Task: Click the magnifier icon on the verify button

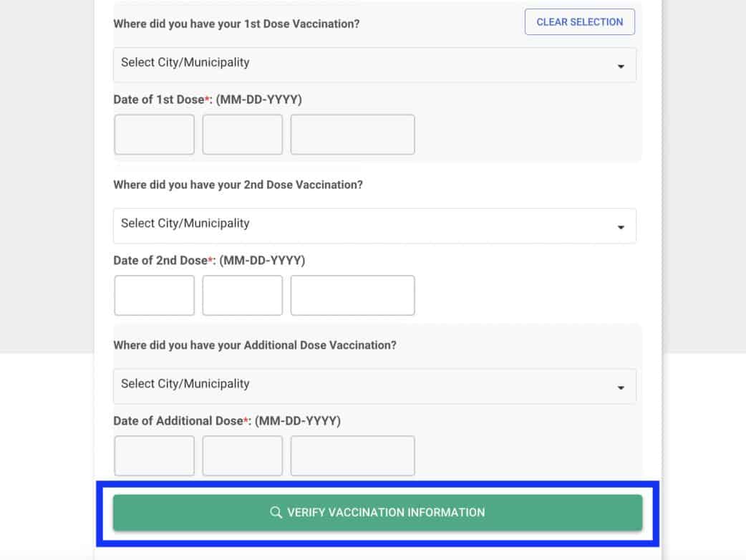Action: pos(276,513)
